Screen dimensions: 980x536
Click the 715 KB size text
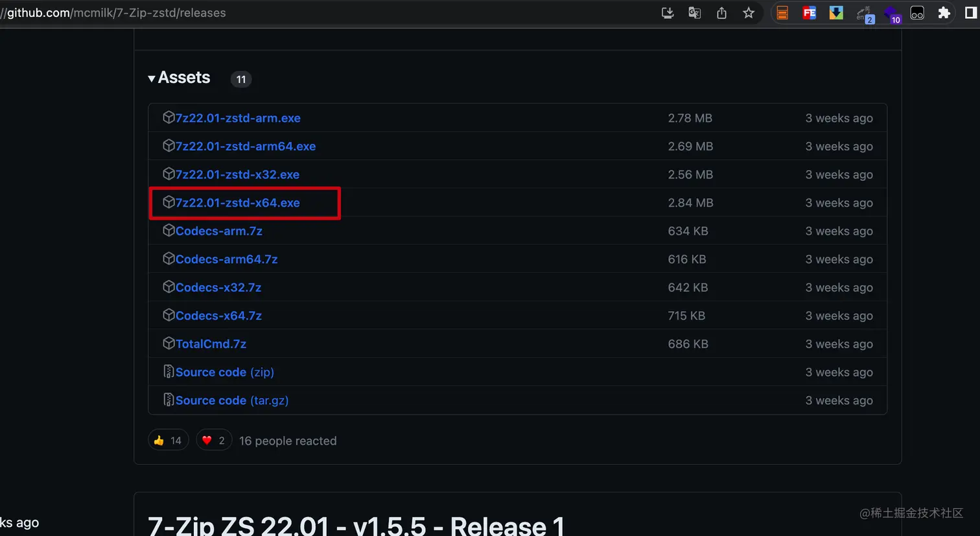click(687, 316)
